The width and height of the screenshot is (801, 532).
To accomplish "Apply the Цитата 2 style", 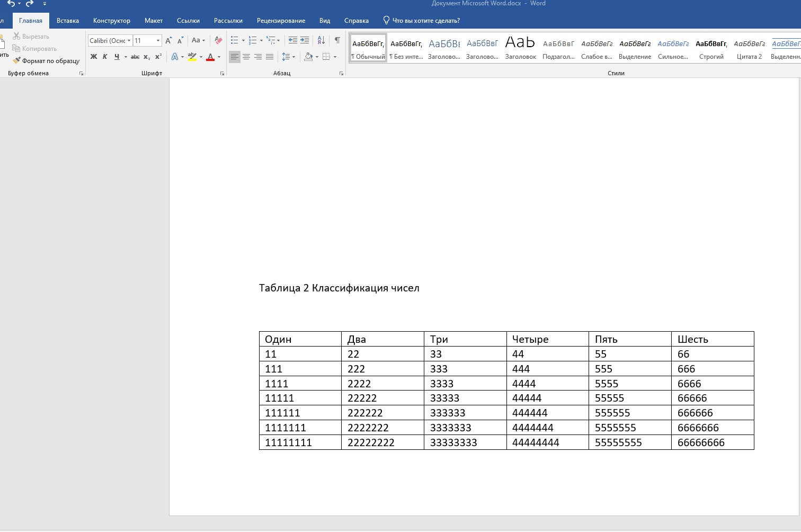I will coord(750,48).
